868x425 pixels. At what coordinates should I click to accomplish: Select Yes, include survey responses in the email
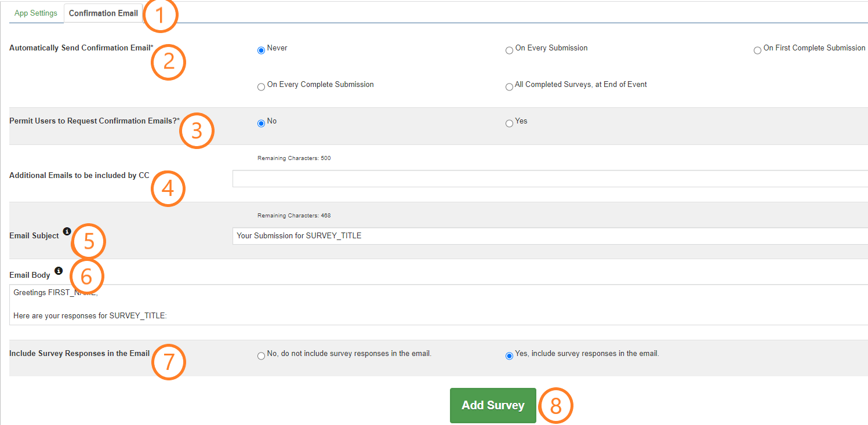click(x=509, y=356)
